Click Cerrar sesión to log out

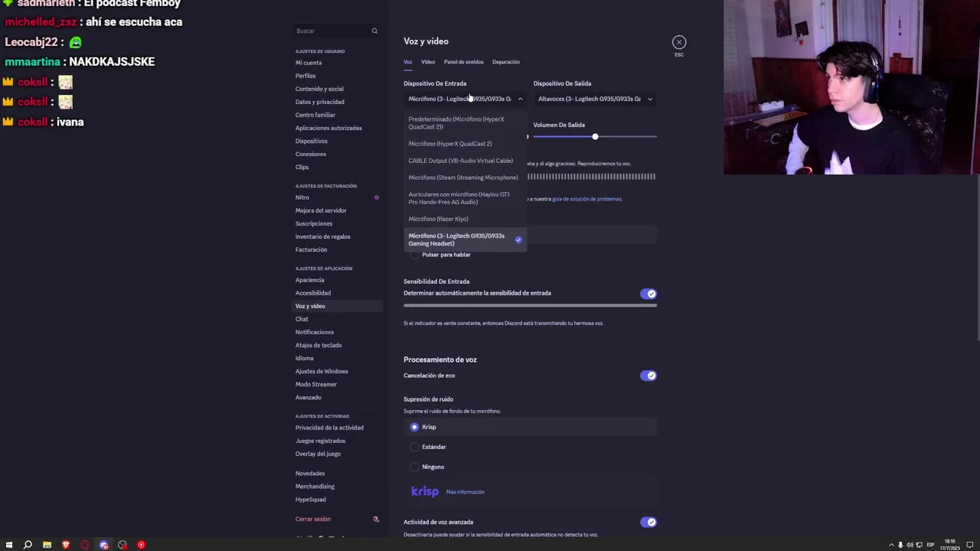click(x=313, y=519)
